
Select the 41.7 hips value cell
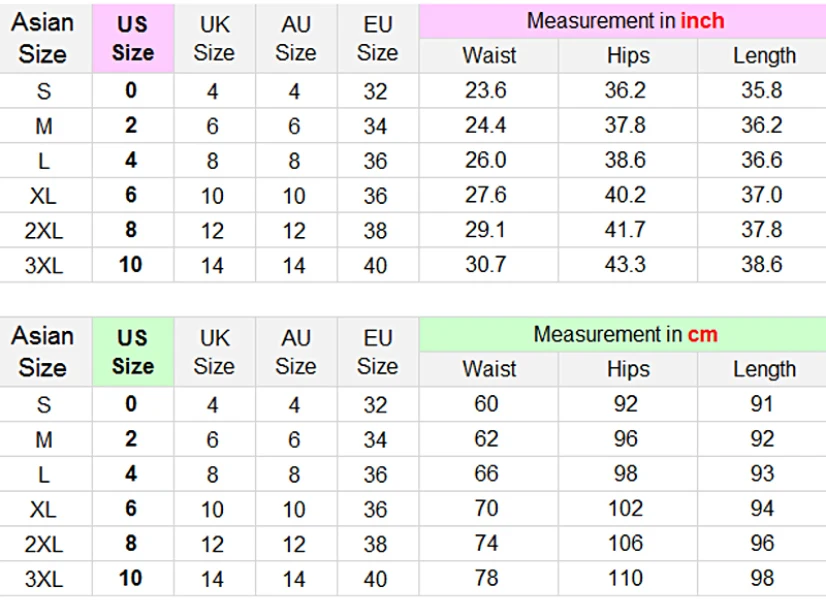coord(626,230)
